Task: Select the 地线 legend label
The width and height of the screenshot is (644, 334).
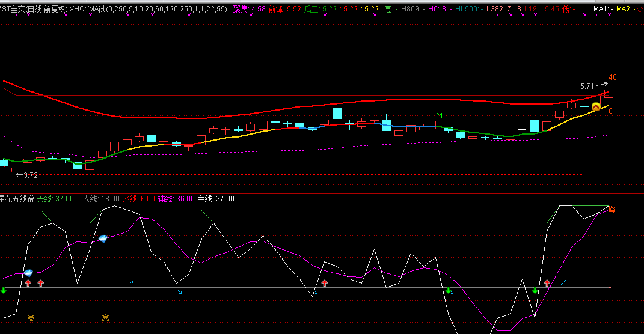Action: [x=130, y=199]
